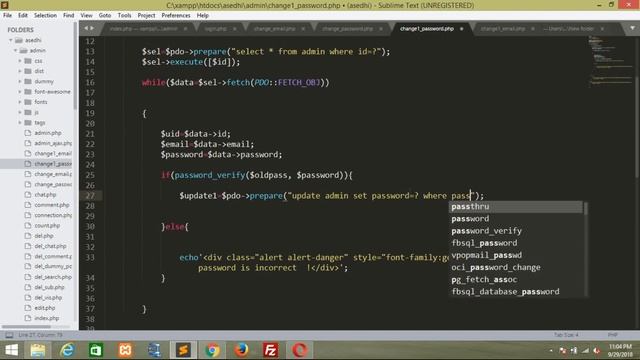This screenshot has height=360, width=640.
Task: Expand the fonts folder arrow
Action: (x=20, y=102)
